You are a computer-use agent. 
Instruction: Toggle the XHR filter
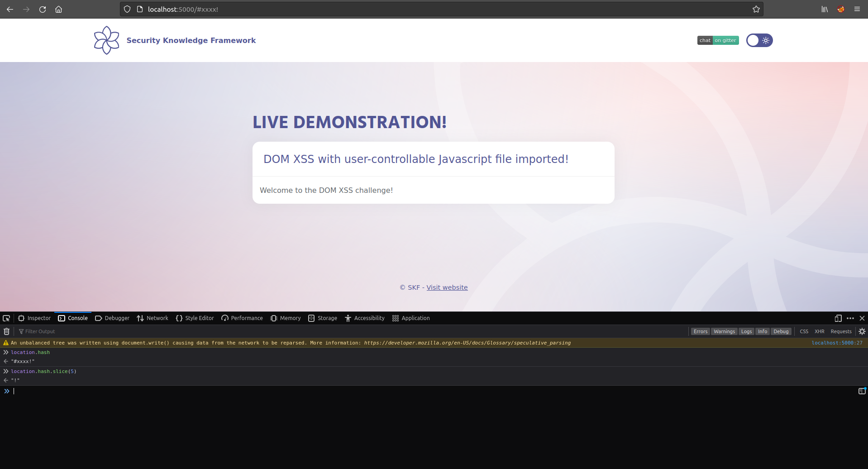click(x=820, y=331)
